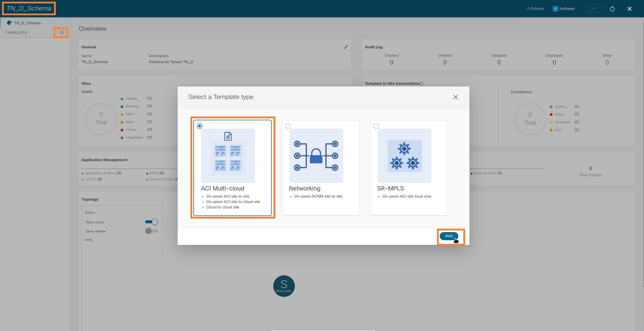This screenshot has height=331, width=644.
Task: Click the Consistency Total donut chart
Action: pyautogui.click(x=530, y=119)
